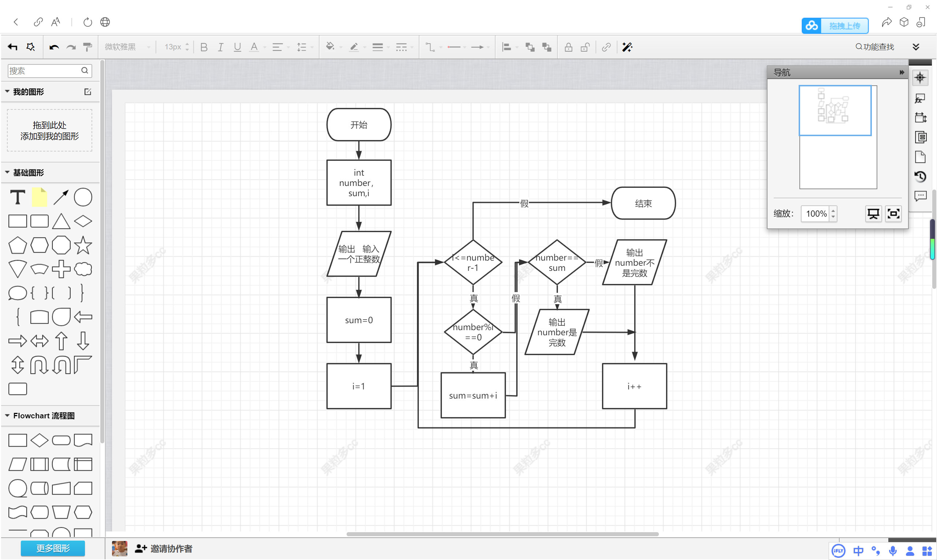The height and width of the screenshot is (560, 937).
Task: Click the 更多图形 button
Action: pos(52,548)
